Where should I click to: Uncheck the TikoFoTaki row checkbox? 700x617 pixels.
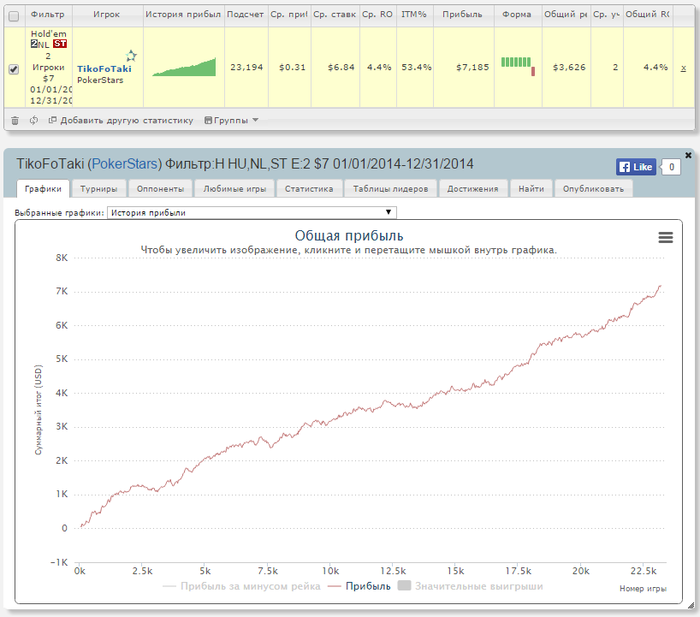coord(13,69)
